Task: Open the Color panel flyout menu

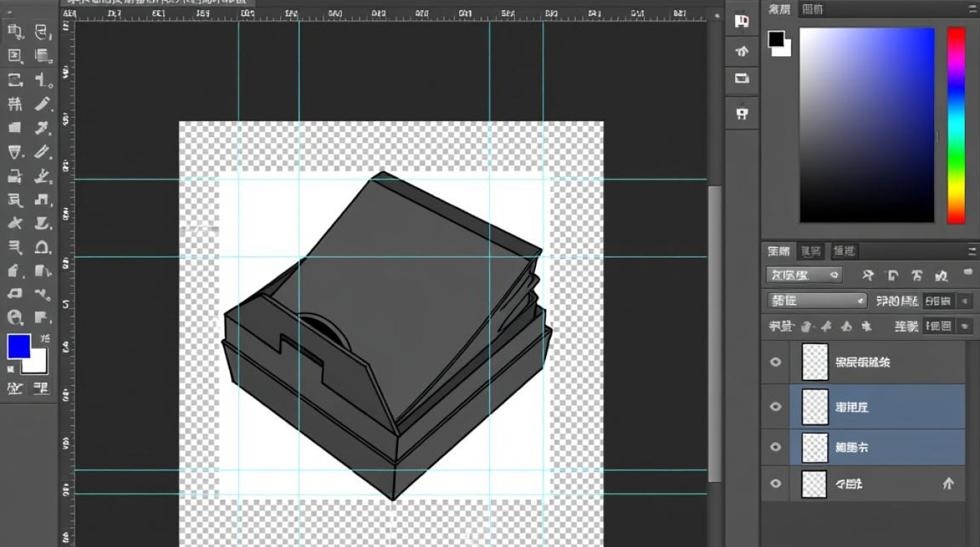Action: pyautogui.click(x=972, y=9)
